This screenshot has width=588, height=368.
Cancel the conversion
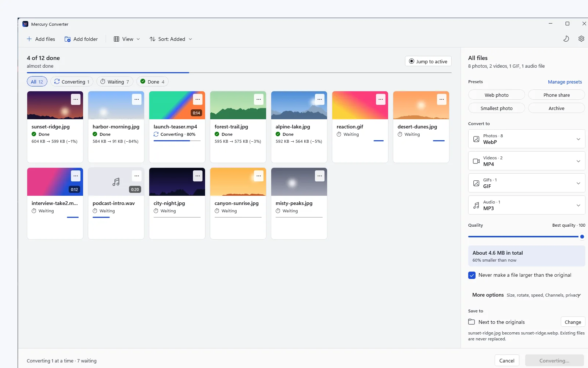(x=507, y=361)
